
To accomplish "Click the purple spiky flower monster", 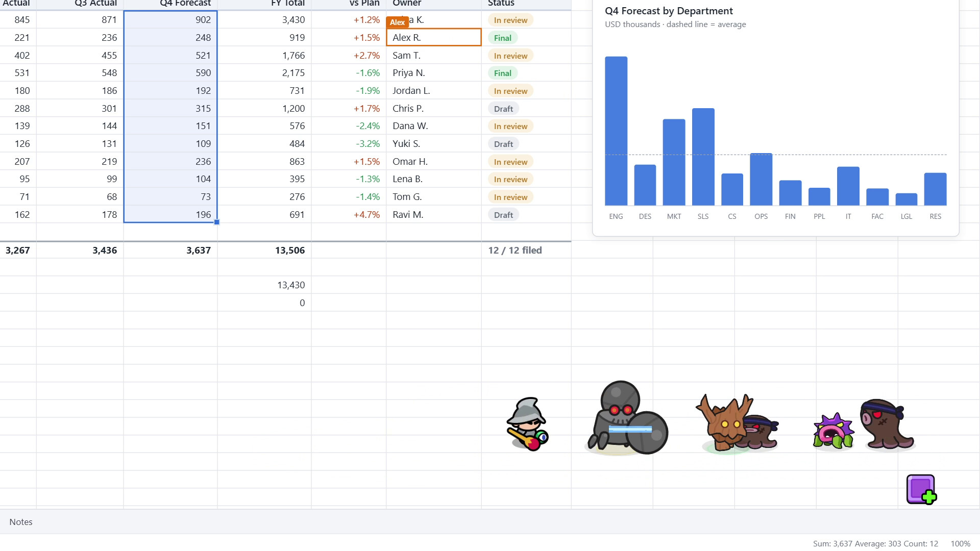I will click(x=834, y=431).
